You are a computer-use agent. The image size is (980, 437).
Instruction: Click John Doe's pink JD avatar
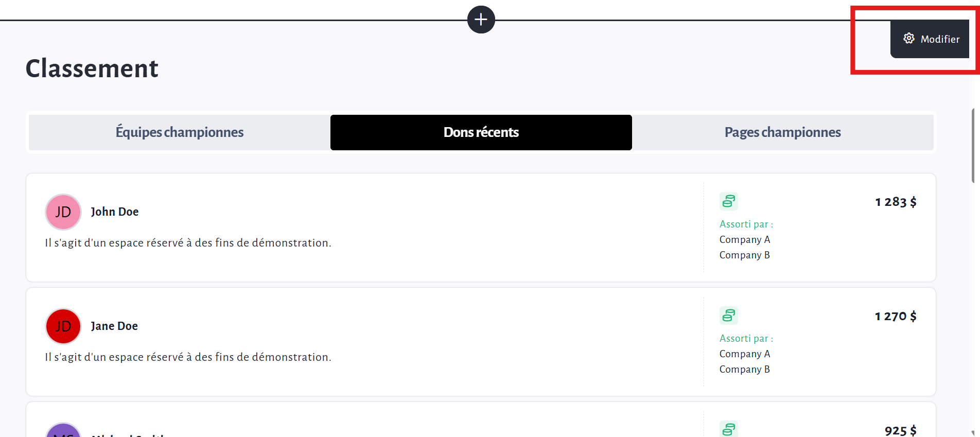[63, 212]
